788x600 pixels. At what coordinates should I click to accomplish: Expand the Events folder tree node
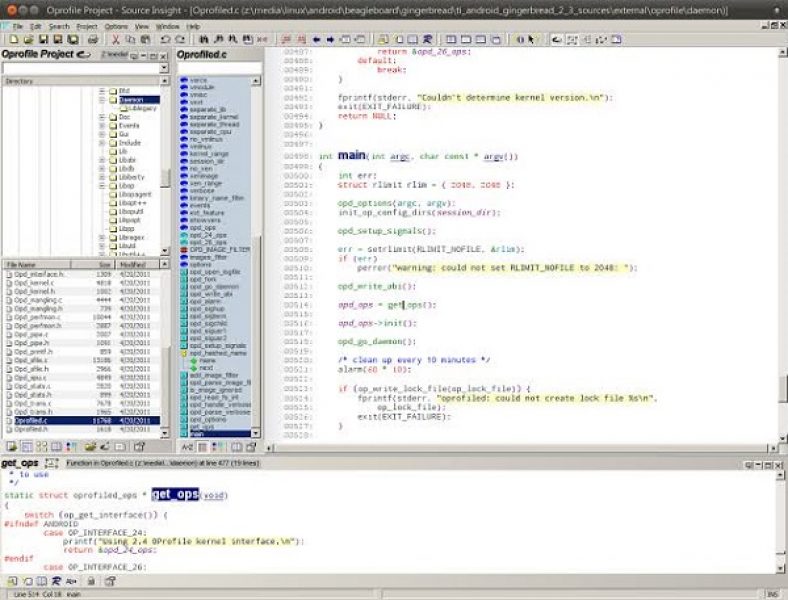102,126
